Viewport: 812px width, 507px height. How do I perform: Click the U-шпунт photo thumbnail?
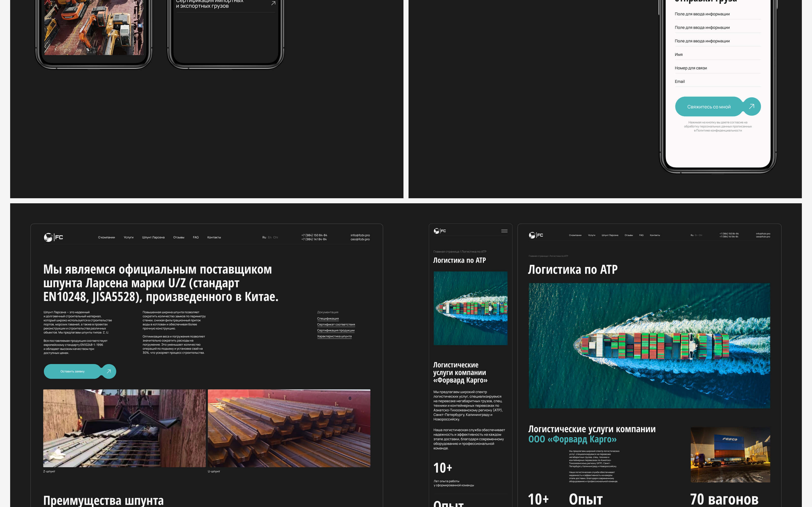289,428
